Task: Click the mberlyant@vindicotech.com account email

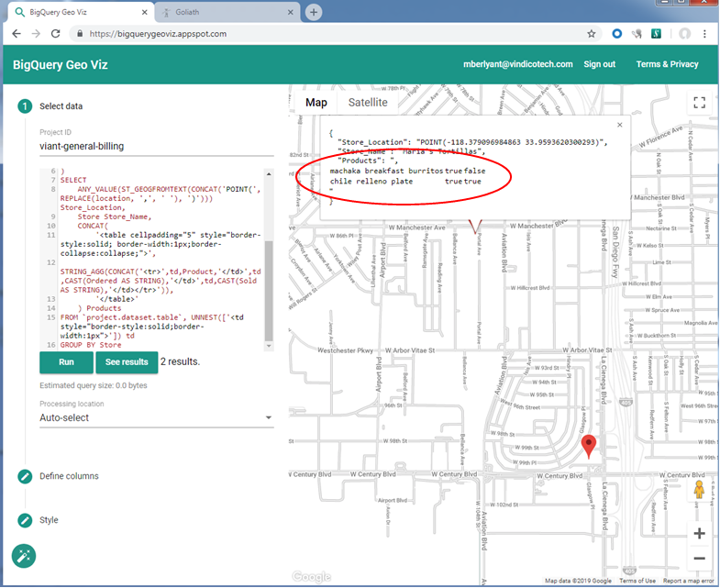Action: coord(517,64)
